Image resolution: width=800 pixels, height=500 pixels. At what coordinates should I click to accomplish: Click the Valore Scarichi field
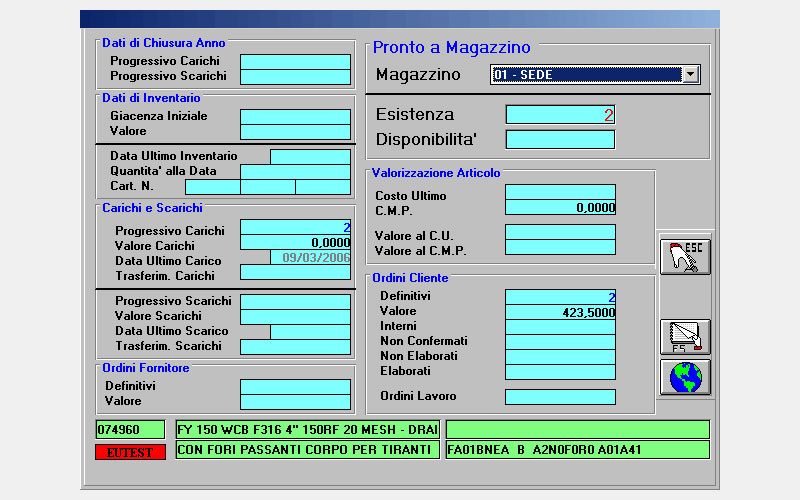pos(295,317)
